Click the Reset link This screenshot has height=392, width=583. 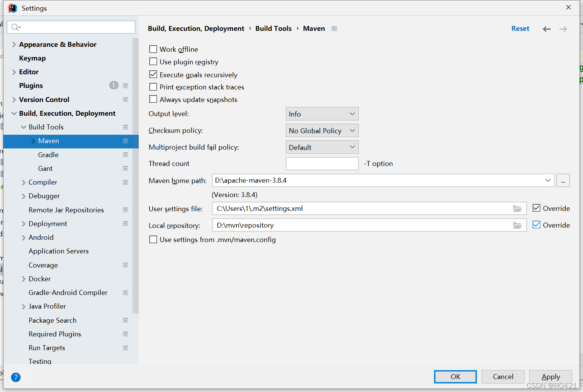click(520, 29)
